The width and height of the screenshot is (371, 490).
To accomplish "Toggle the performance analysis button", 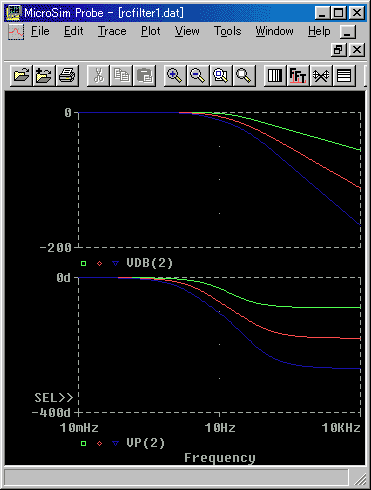I will 321,75.
